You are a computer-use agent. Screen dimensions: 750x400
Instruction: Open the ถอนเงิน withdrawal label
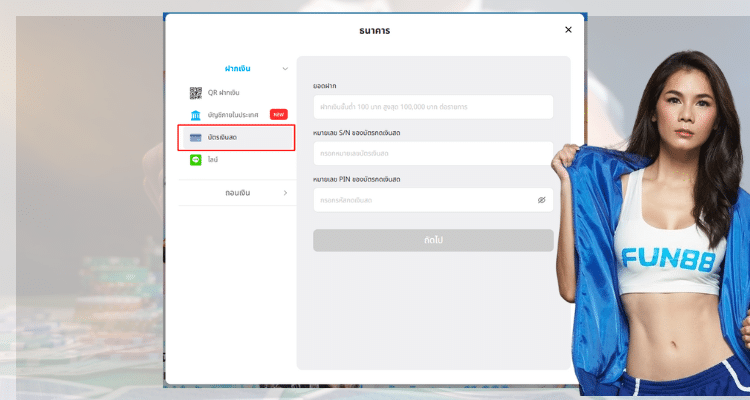tap(237, 192)
